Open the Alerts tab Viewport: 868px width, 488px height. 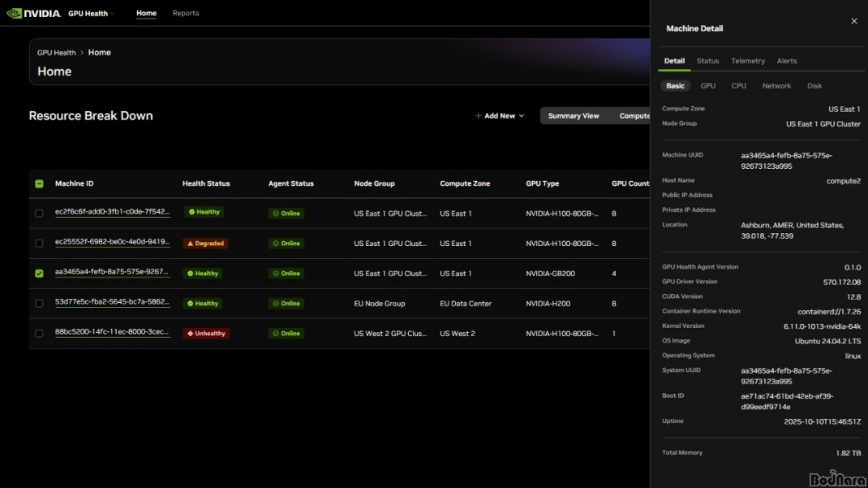(786, 61)
